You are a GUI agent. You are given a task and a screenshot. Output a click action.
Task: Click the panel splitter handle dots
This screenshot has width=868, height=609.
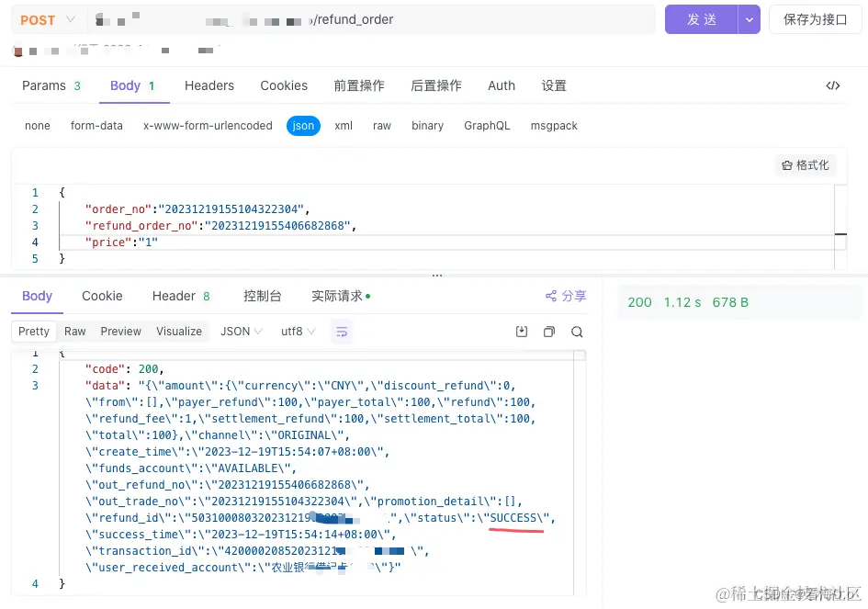[x=437, y=276]
